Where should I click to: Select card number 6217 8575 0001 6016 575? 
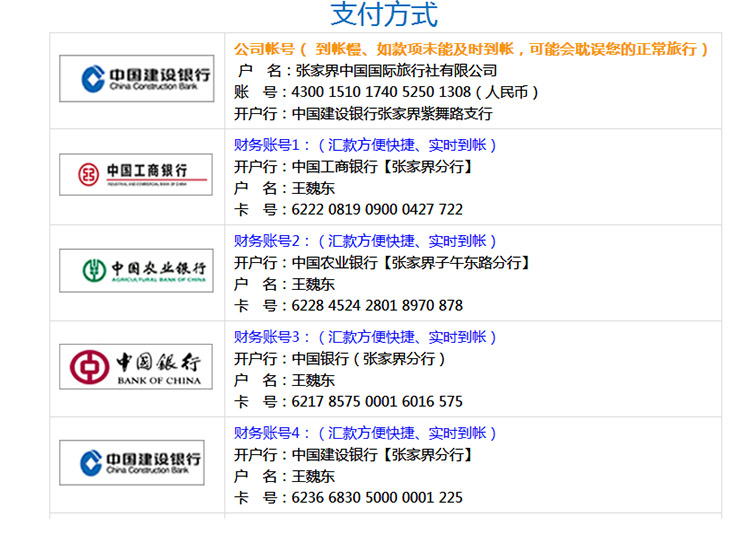pos(377,402)
